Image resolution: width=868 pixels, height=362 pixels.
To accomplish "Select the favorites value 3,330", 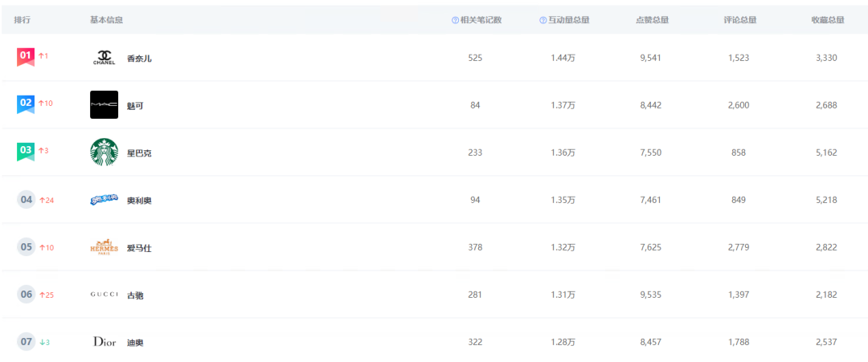I will pyautogui.click(x=826, y=58).
